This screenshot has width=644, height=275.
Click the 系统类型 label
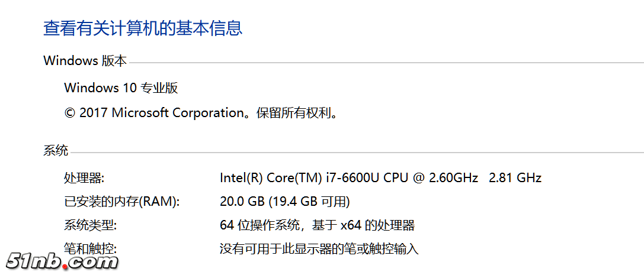(x=90, y=225)
